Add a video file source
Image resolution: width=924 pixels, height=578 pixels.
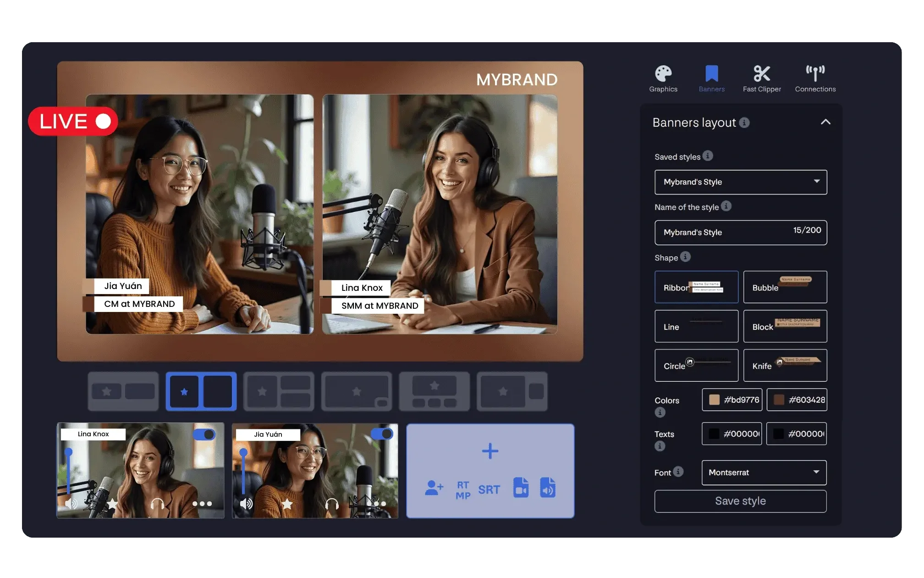point(521,488)
